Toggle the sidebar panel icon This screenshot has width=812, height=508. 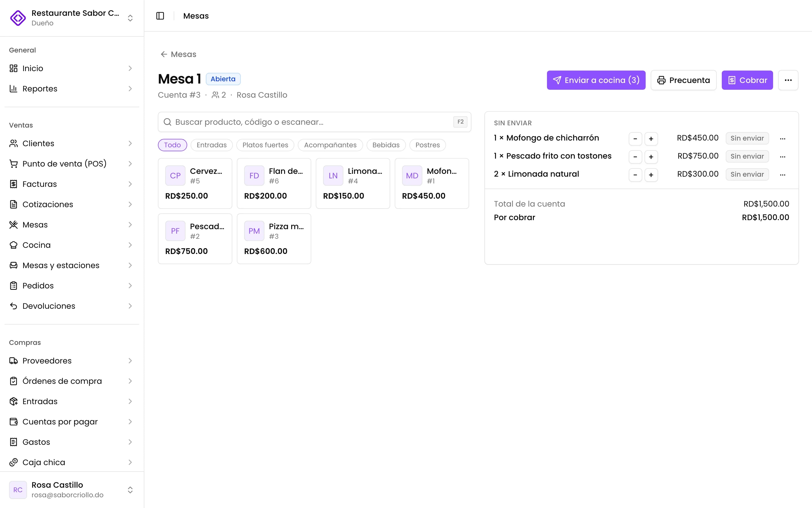[x=160, y=16]
